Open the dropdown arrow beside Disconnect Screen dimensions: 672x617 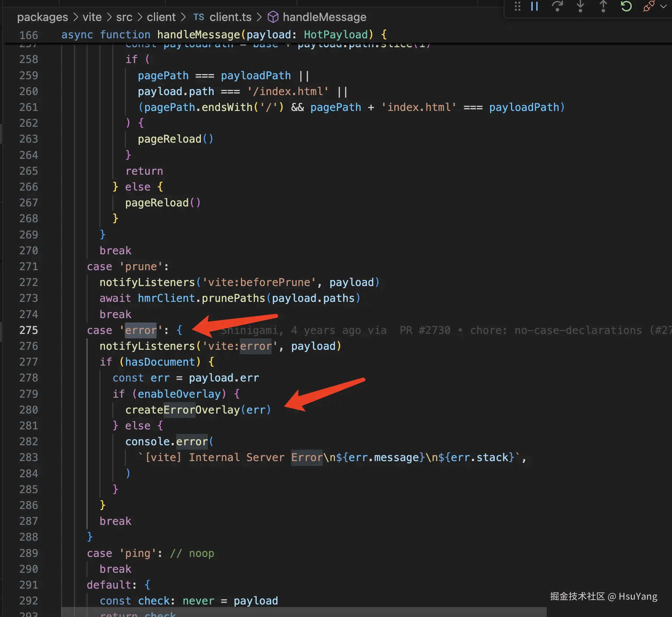(664, 6)
